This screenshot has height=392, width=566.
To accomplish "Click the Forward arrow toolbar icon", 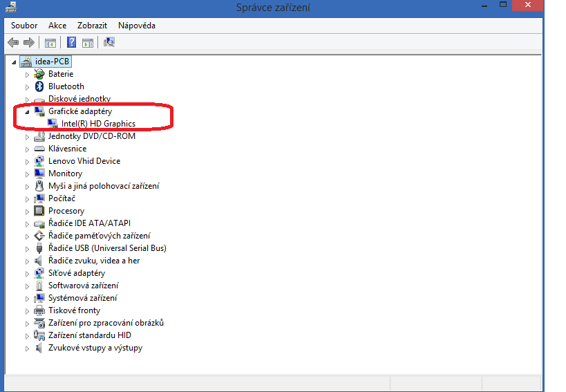I will point(28,43).
